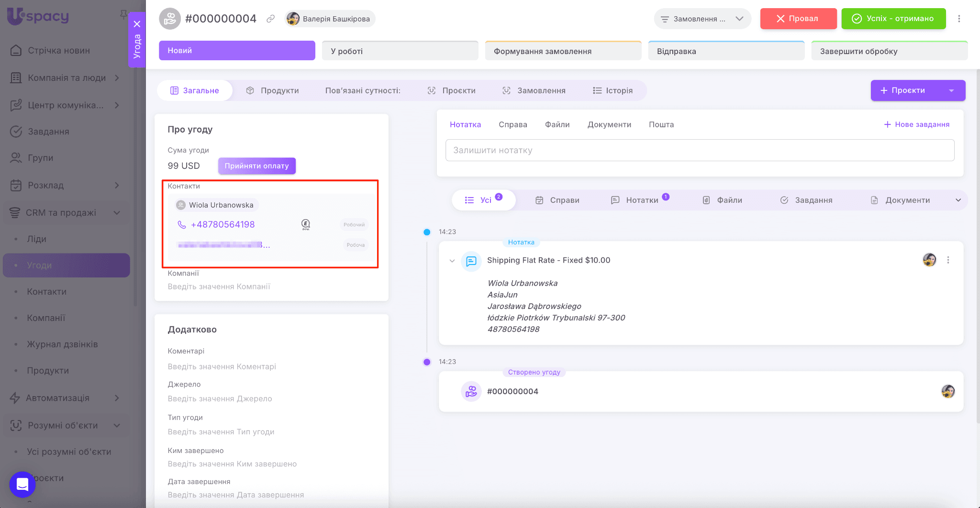Open the chat support bubble icon
This screenshot has width=980, height=508.
(22, 484)
